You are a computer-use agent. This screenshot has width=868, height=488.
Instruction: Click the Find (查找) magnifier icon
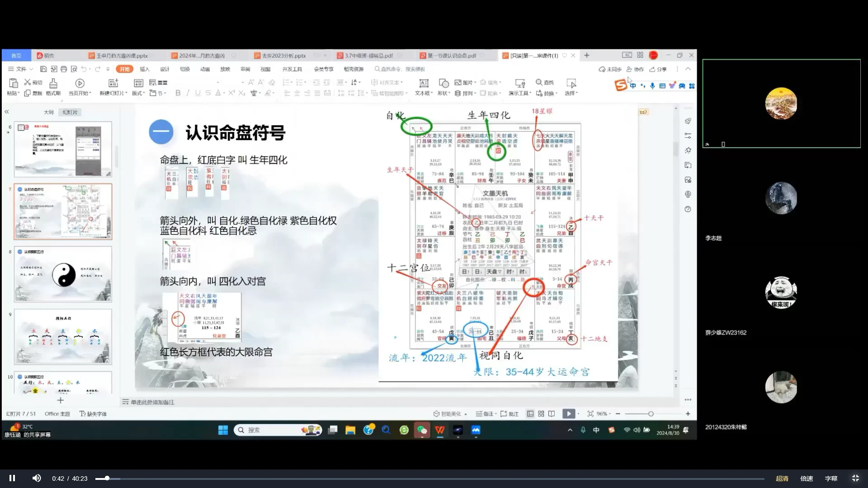[x=539, y=82]
